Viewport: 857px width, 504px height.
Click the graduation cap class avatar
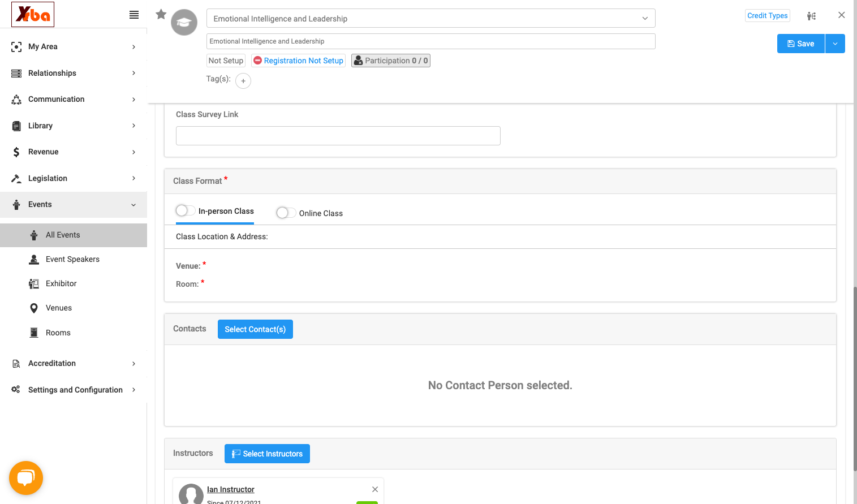click(x=184, y=23)
